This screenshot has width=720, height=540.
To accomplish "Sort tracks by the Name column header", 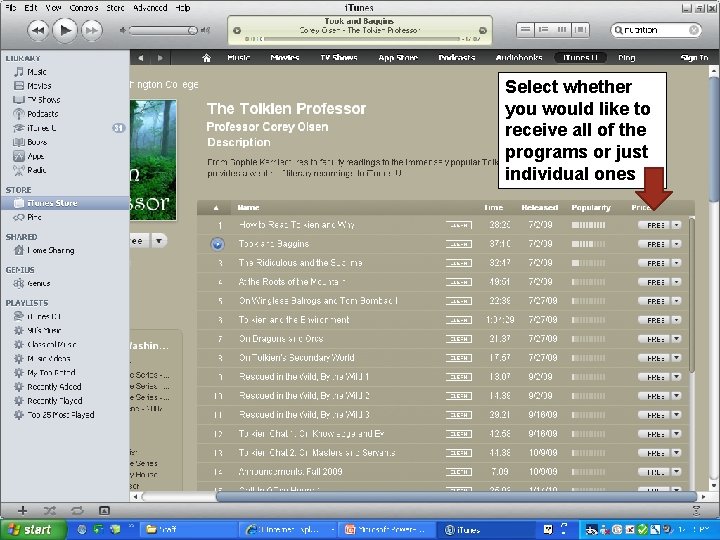I will click(248, 208).
